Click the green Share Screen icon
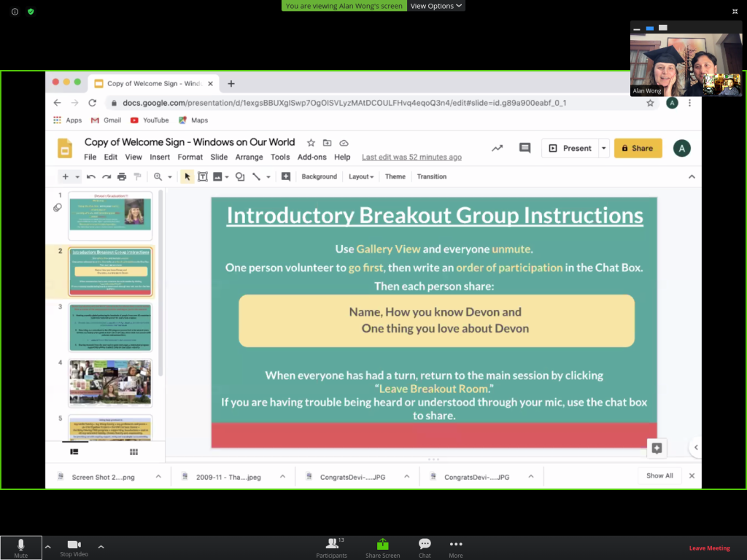Image resolution: width=747 pixels, height=560 pixels. (x=382, y=545)
